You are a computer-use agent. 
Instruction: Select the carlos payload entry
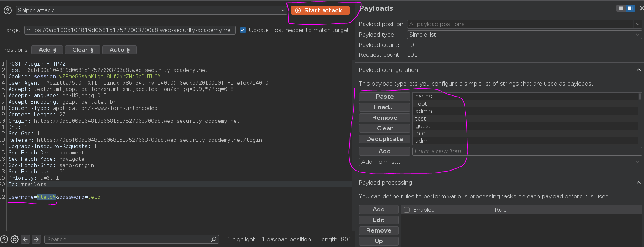click(x=525, y=96)
